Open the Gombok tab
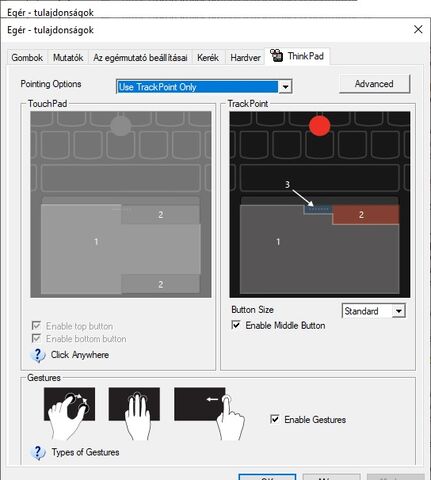The width and height of the screenshot is (431, 480). click(27, 58)
